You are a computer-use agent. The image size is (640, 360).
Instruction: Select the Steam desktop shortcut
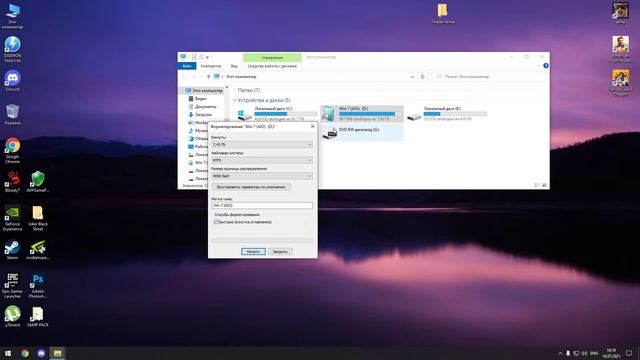pyautogui.click(x=13, y=249)
